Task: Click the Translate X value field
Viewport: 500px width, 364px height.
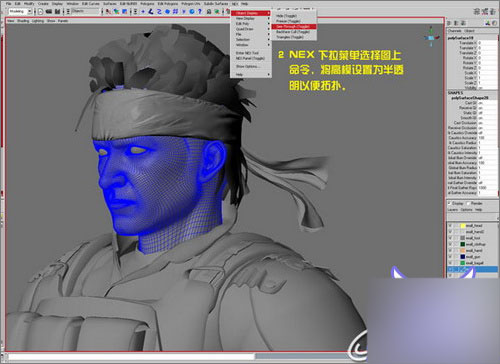Action: [487, 43]
